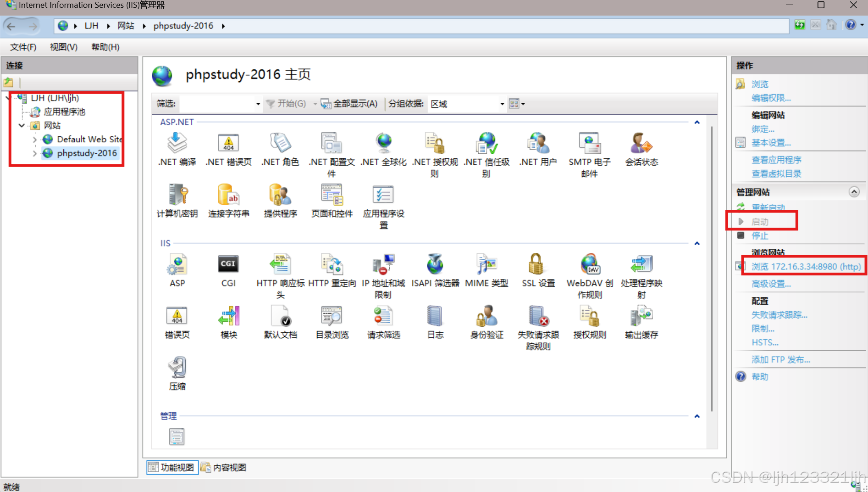Open the 分组依据 区域 dropdown
Screen dimensions: 868x492
[466, 104]
